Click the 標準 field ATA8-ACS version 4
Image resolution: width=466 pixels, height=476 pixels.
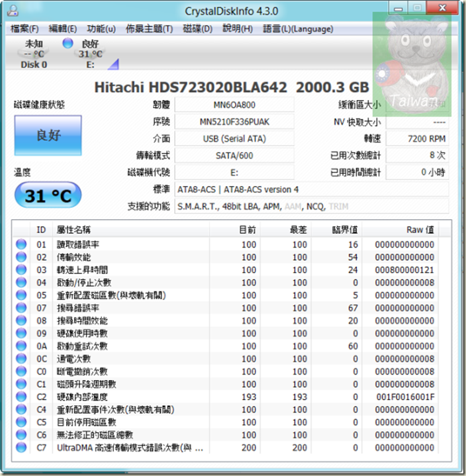[x=312, y=190]
